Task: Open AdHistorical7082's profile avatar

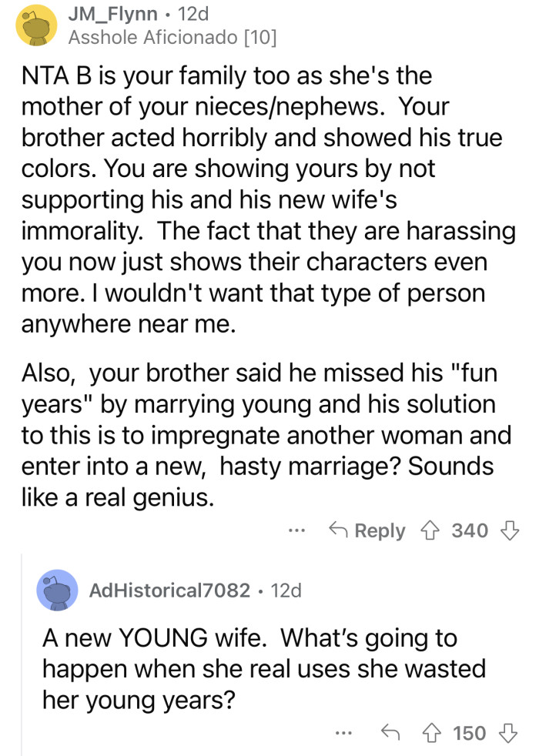Action: pos(56,591)
